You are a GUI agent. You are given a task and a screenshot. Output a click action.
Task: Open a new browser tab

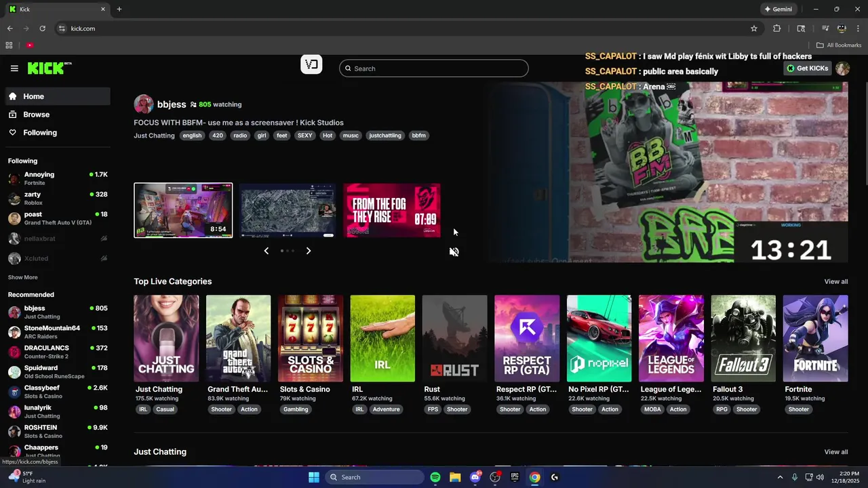[119, 9]
